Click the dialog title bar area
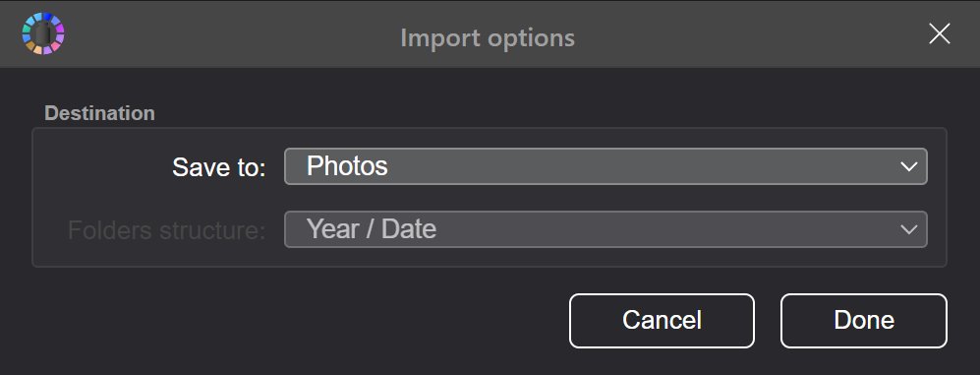The image size is (980, 375). (490, 33)
